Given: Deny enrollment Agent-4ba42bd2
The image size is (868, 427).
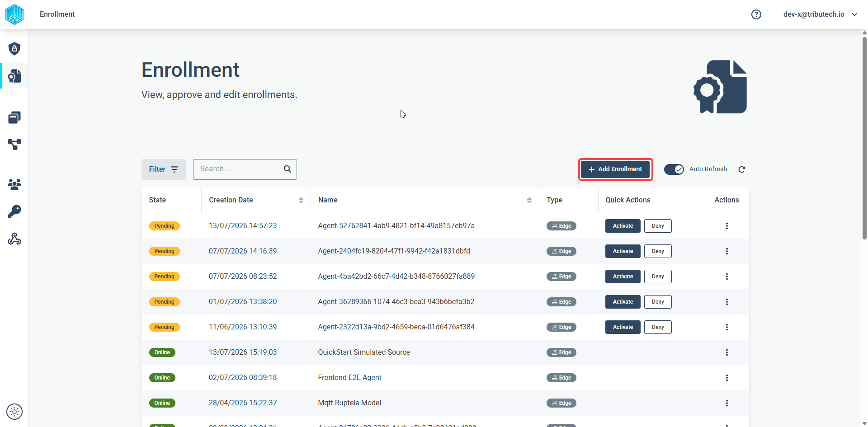Looking at the screenshot, I should (658, 277).
